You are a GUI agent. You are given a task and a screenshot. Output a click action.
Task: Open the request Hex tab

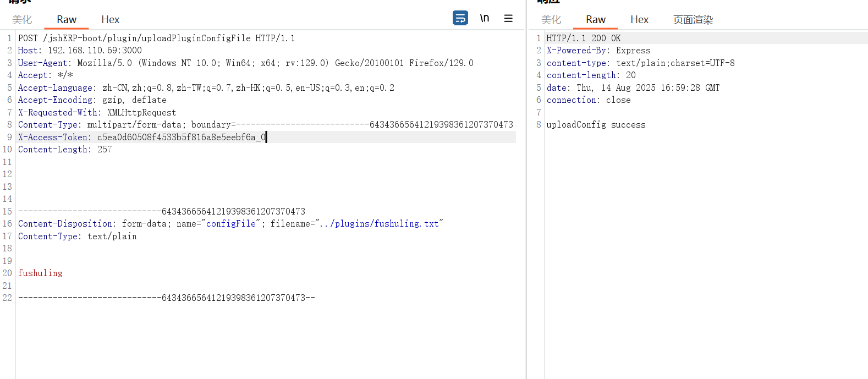coord(110,20)
